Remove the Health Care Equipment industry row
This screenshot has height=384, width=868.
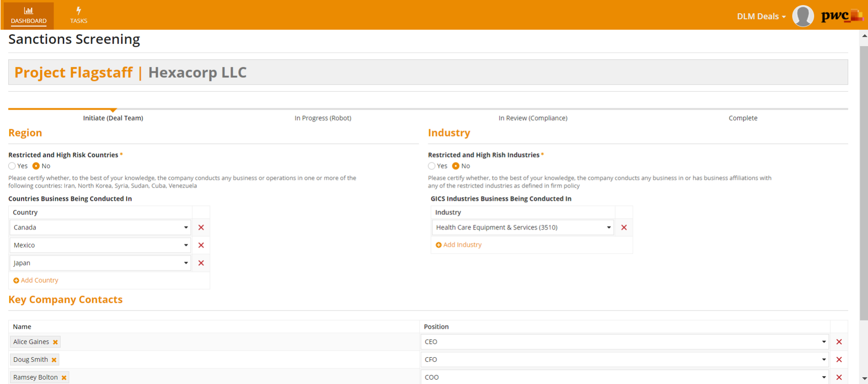point(624,227)
